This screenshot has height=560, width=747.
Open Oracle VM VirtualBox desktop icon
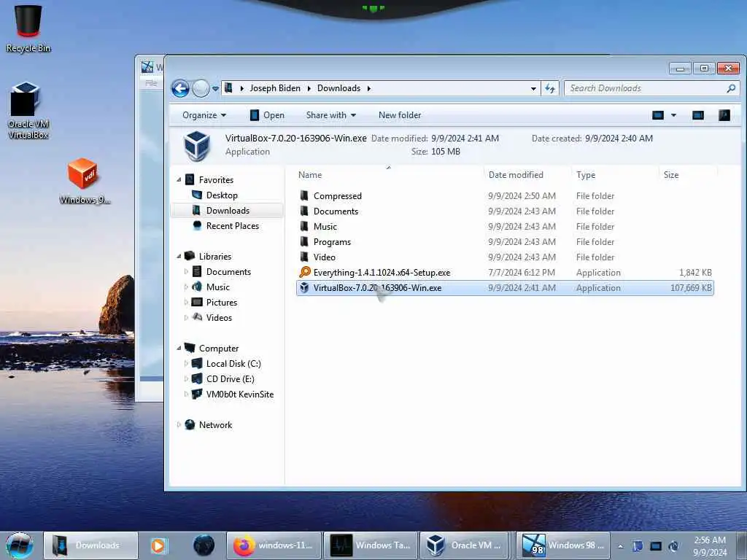(27, 111)
